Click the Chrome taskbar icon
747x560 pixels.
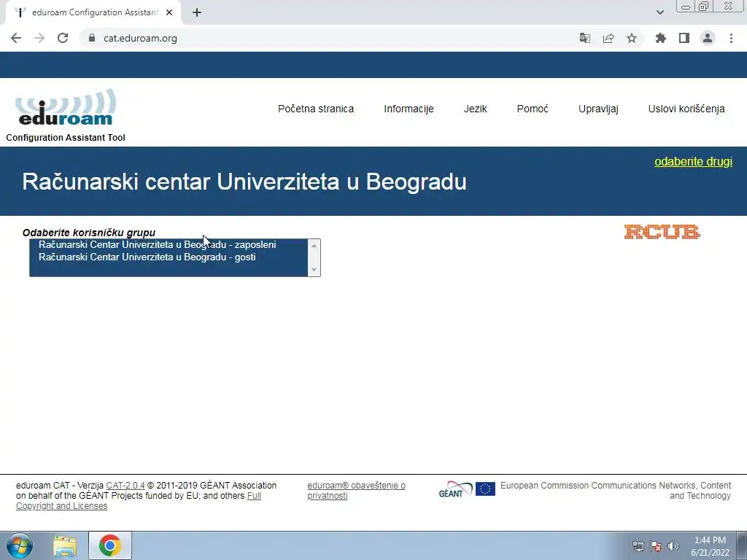tap(110, 545)
